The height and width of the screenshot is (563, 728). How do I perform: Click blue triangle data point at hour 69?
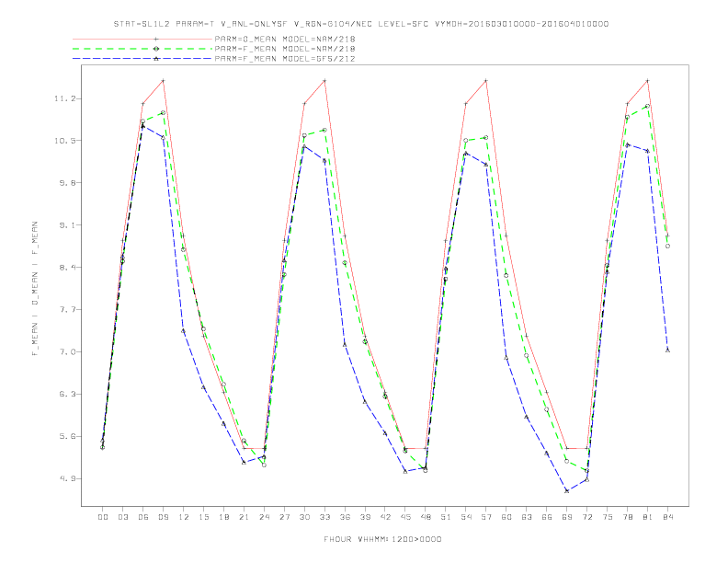click(x=567, y=491)
